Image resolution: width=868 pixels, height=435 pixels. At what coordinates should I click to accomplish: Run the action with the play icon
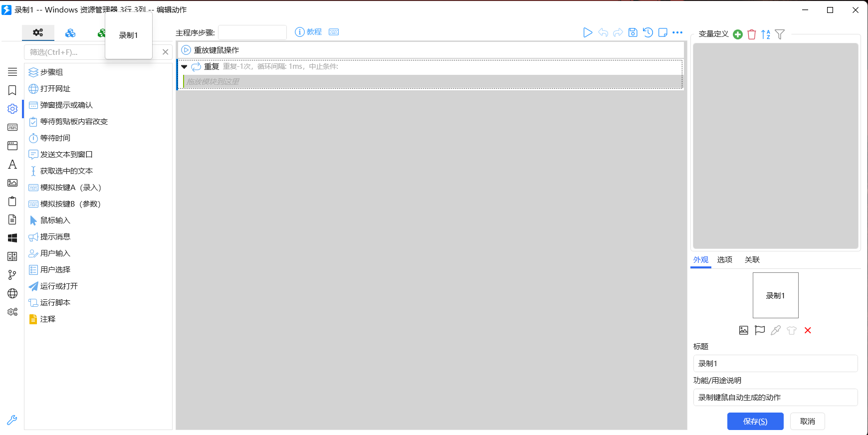click(588, 32)
